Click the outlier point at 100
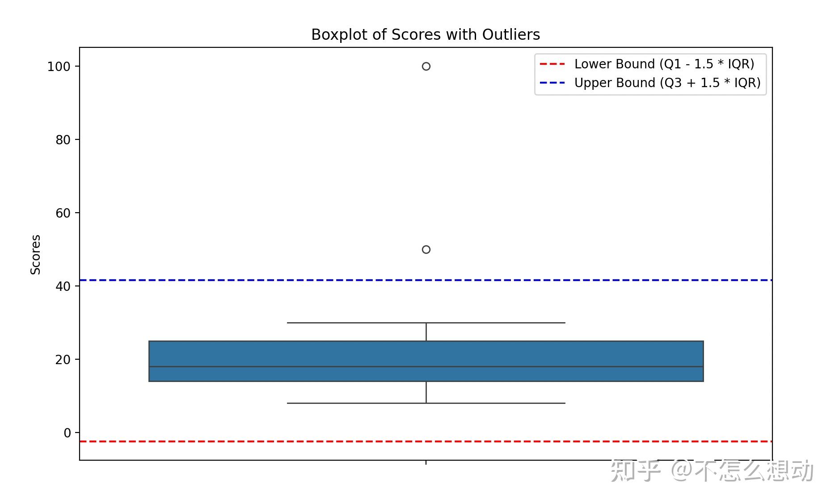This screenshot has width=835, height=504. (426, 66)
